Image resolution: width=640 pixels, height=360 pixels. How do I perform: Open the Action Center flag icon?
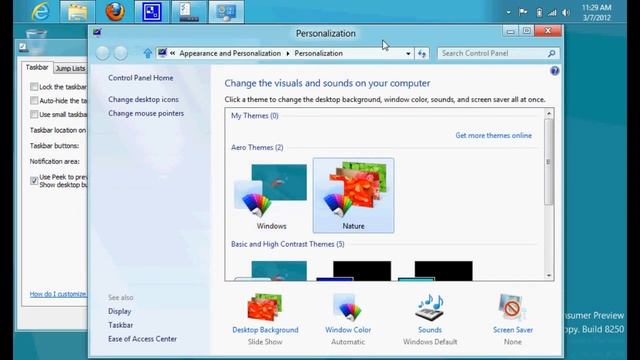click(x=523, y=12)
